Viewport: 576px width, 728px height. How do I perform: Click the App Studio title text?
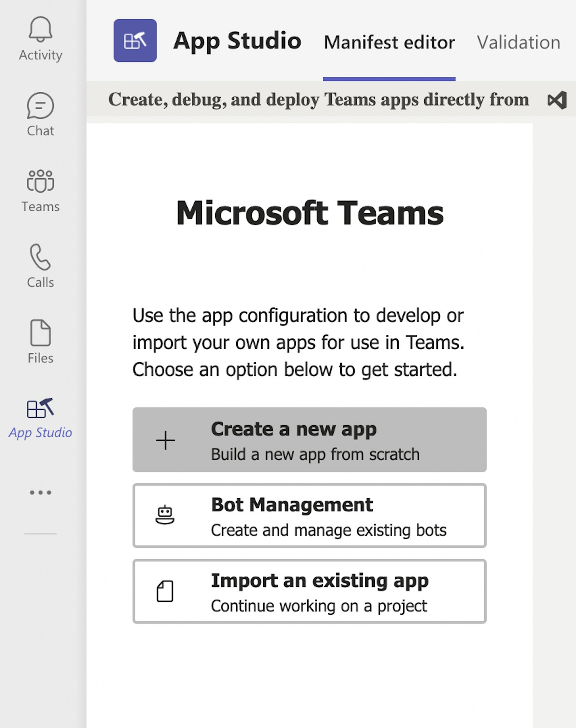[237, 41]
